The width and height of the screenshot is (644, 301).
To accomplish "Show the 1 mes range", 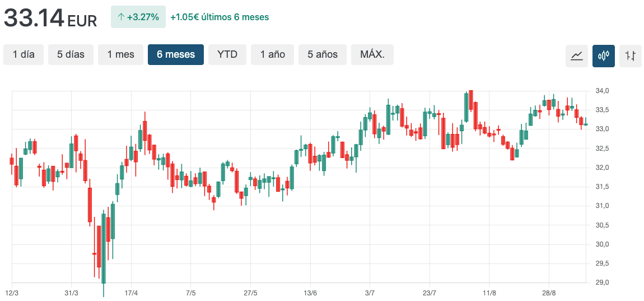I will (x=120, y=54).
